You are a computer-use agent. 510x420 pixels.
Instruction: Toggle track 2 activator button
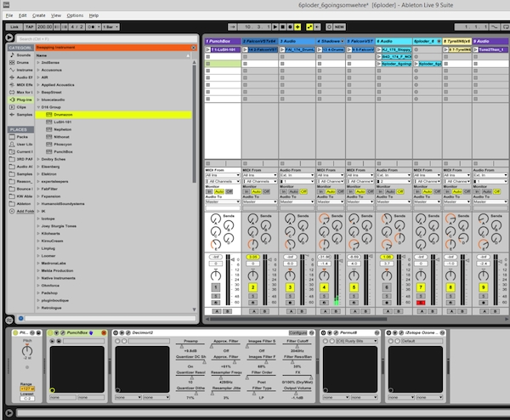point(252,287)
